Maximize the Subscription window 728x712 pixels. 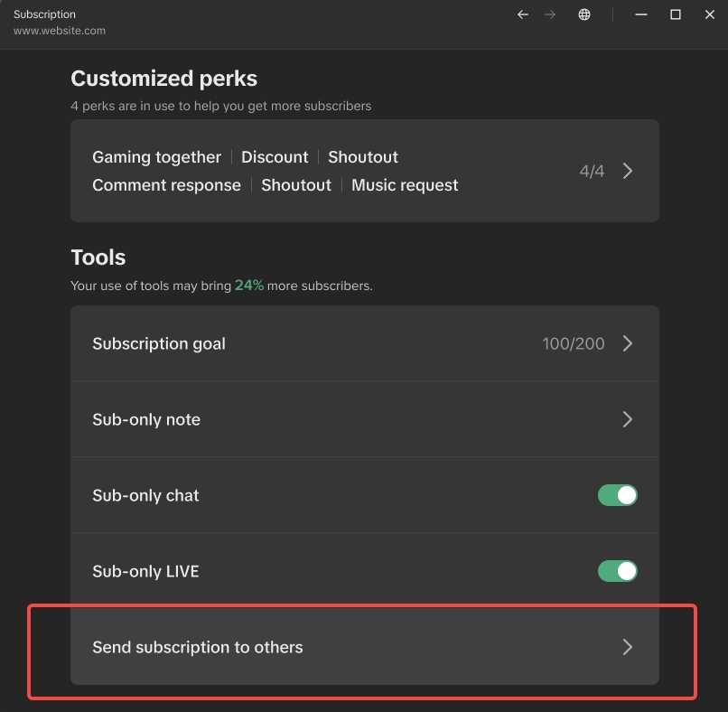point(675,14)
